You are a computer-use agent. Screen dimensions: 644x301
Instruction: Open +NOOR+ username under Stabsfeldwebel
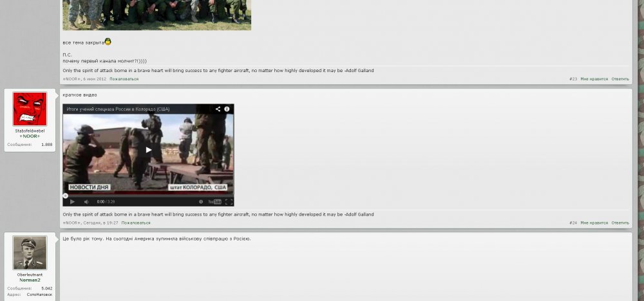(x=30, y=136)
